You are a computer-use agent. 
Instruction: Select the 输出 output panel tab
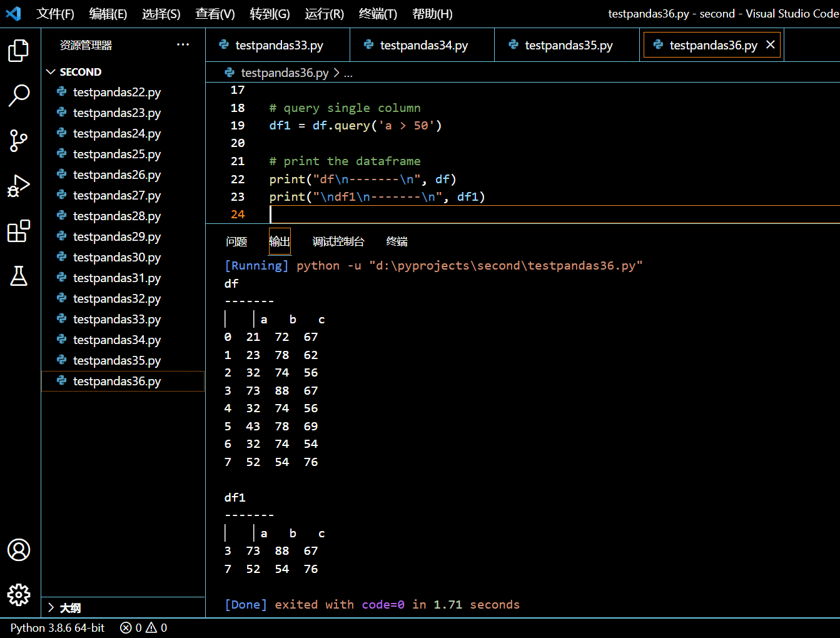point(280,241)
